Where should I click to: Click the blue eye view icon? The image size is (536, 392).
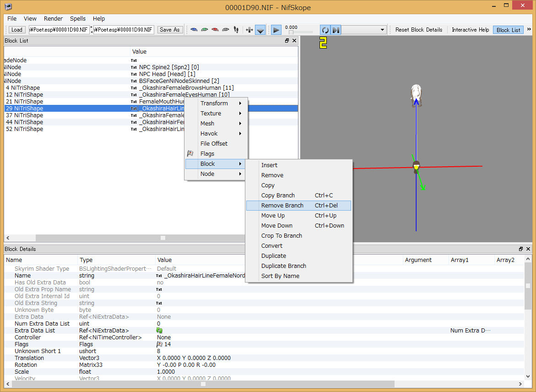pyautogui.click(x=194, y=30)
